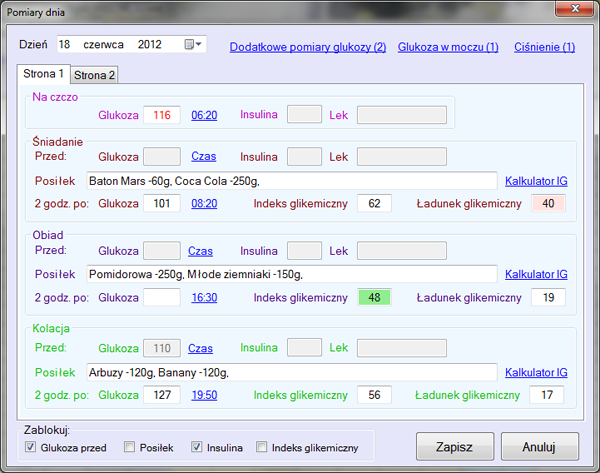Click the Śniadanie Przed Insulina field
600x473 pixels.
tap(304, 157)
